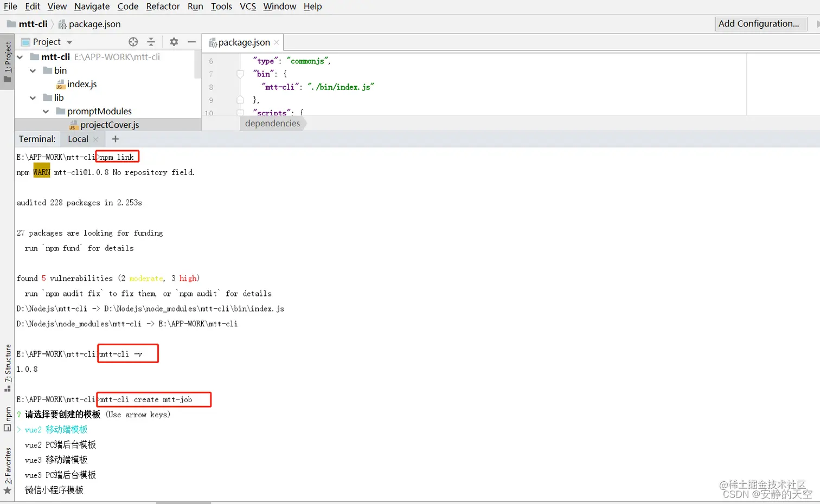This screenshot has height=504, width=820.
Task: Click the vue3 移动端模板 option
Action: [x=56, y=460]
